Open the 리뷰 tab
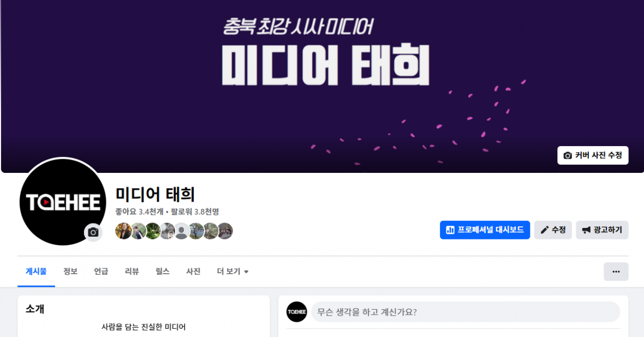Viewport: 644px width, 337px height. (132, 272)
